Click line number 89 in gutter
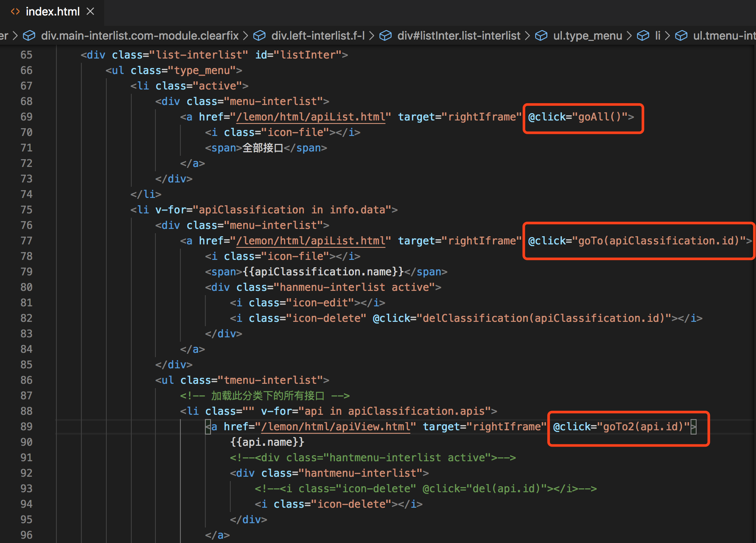This screenshot has width=756, height=543. [26, 426]
